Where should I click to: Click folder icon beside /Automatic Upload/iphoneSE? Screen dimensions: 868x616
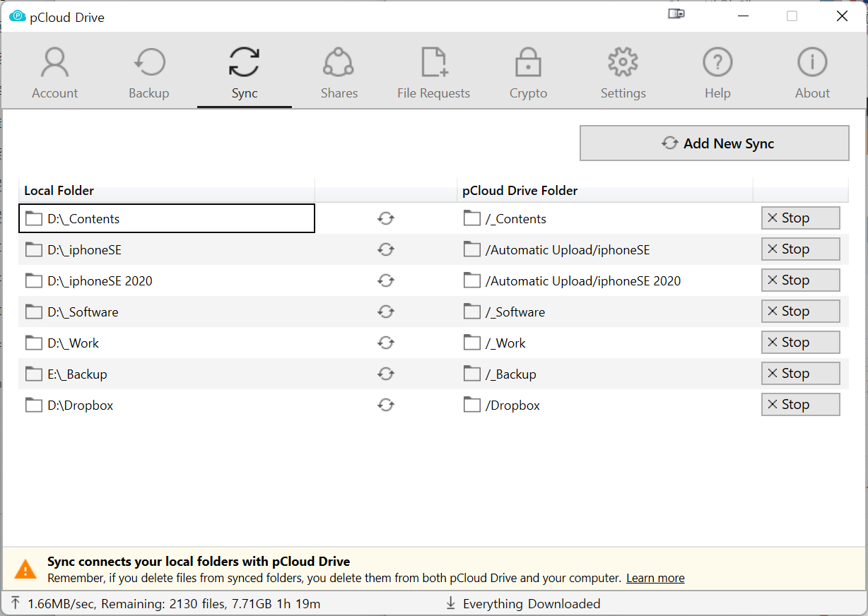click(x=472, y=249)
